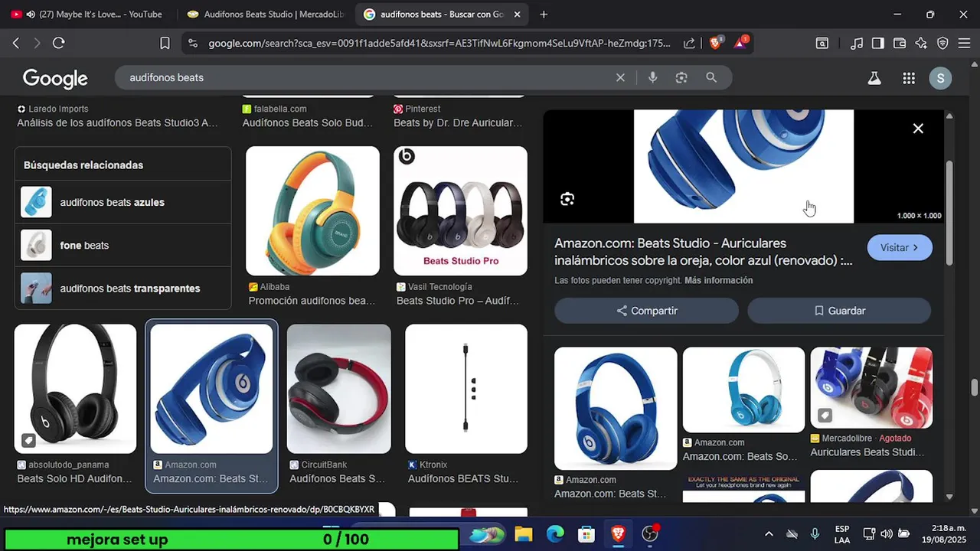Open the tab search icon in toolbar

(x=822, y=44)
